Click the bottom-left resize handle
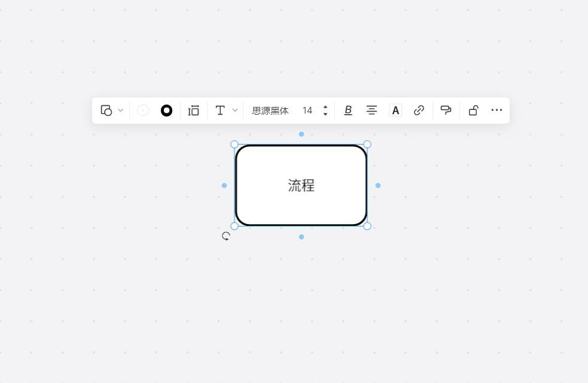This screenshot has height=383, width=588. pyautogui.click(x=234, y=226)
